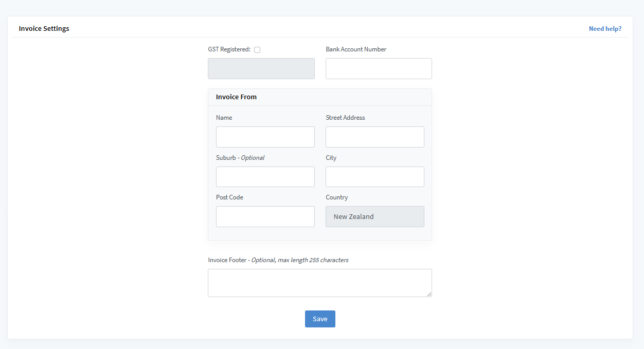Select the Street Address input box
This screenshot has height=349, width=644.
coord(374,137)
